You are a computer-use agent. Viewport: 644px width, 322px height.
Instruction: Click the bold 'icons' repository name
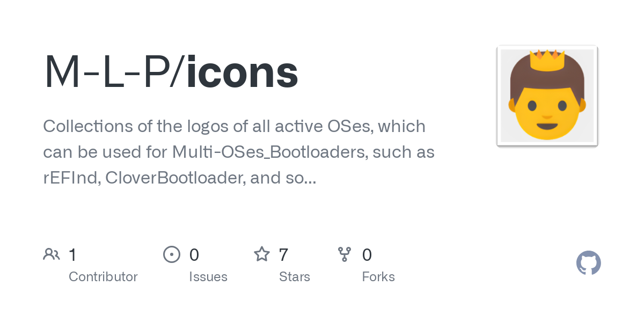[242, 72]
